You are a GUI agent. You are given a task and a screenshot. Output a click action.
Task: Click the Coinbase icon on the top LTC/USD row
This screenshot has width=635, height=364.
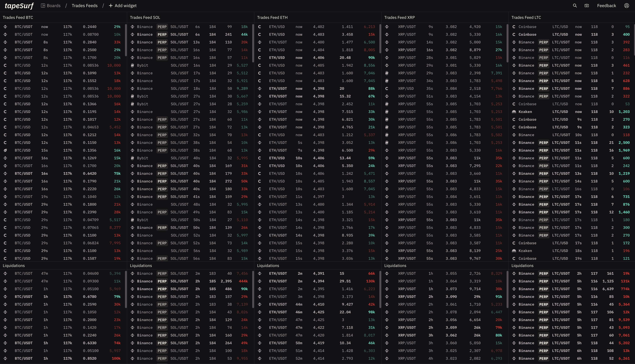[514, 27]
